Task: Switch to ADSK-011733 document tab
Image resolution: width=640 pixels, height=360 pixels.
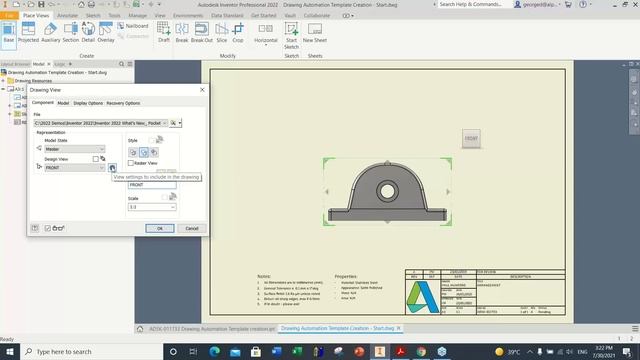Action: click(x=211, y=329)
